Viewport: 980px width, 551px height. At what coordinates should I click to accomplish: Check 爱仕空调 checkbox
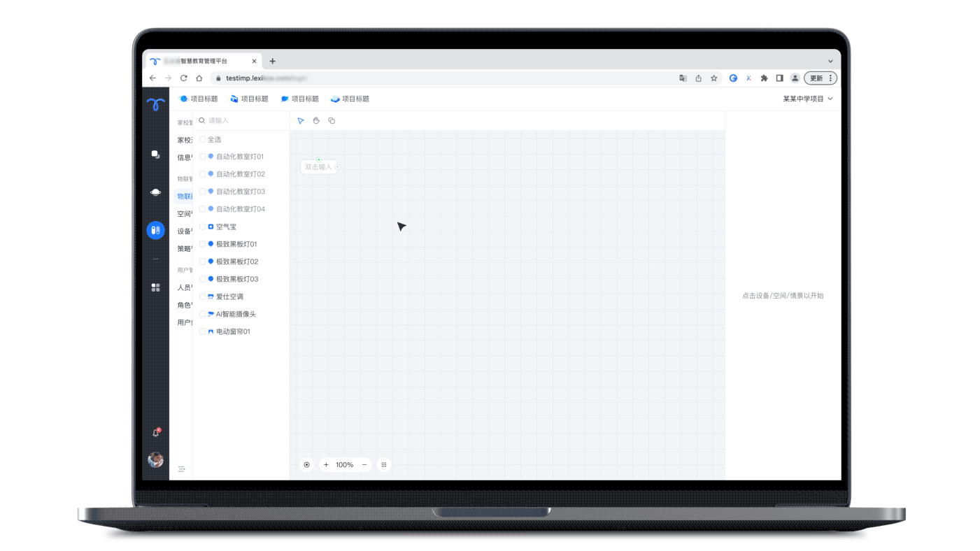pyautogui.click(x=202, y=296)
